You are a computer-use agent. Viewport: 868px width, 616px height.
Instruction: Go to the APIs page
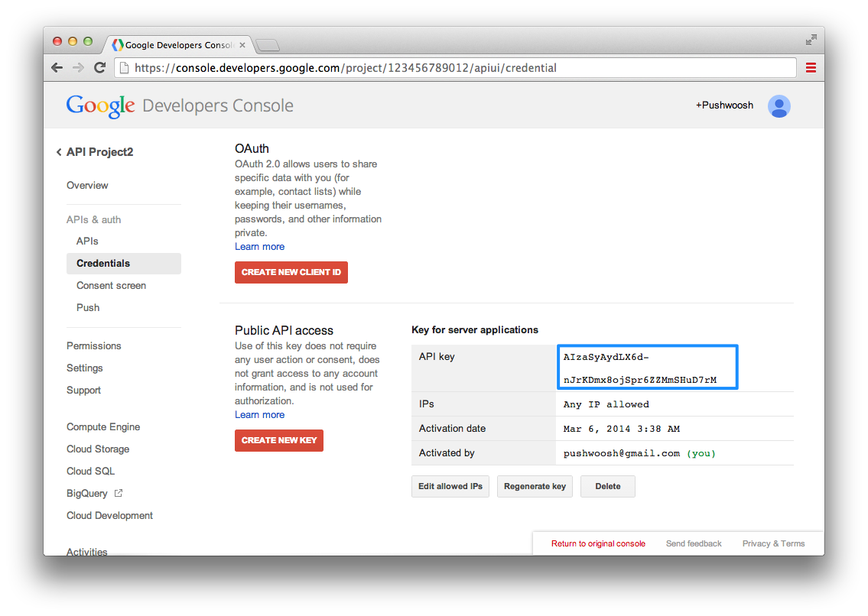(x=87, y=242)
